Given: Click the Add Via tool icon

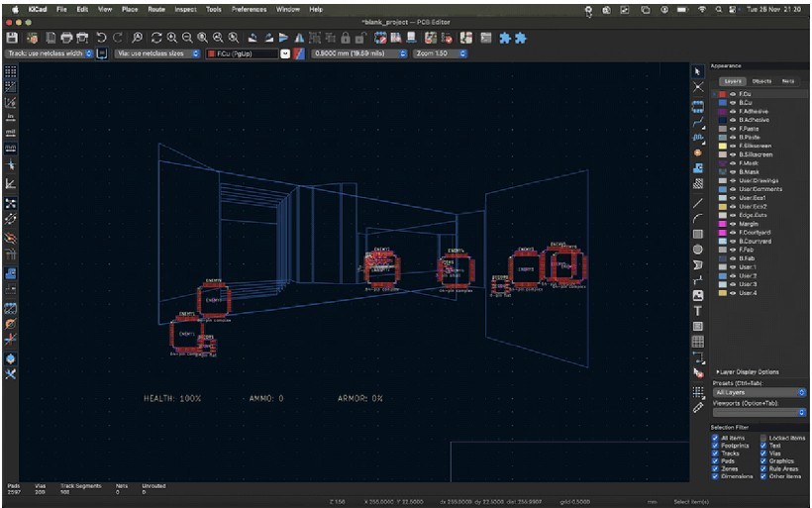Looking at the screenshot, I should coord(698,153).
